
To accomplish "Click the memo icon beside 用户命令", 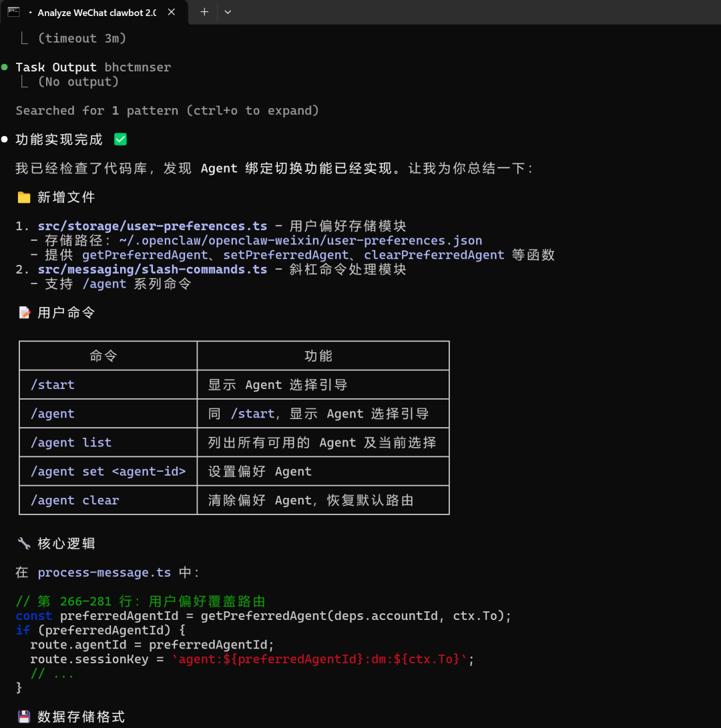I will (24, 312).
